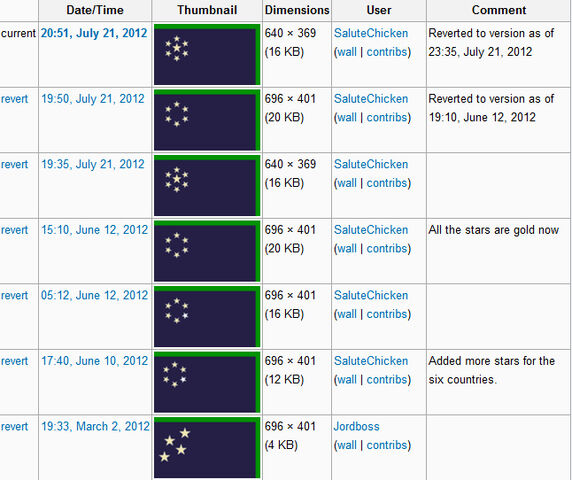
Task: Visit Jordboss user page
Action: tap(356, 426)
